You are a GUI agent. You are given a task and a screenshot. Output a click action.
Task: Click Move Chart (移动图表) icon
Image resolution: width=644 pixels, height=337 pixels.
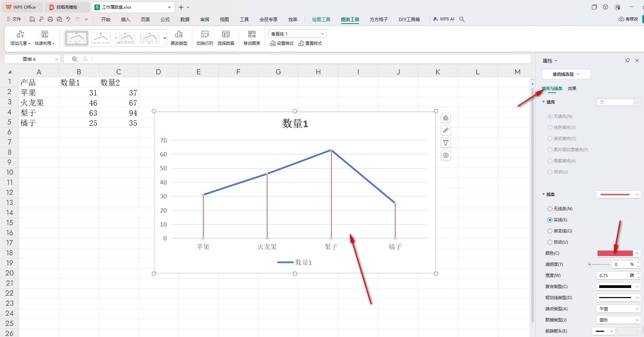tap(252, 38)
